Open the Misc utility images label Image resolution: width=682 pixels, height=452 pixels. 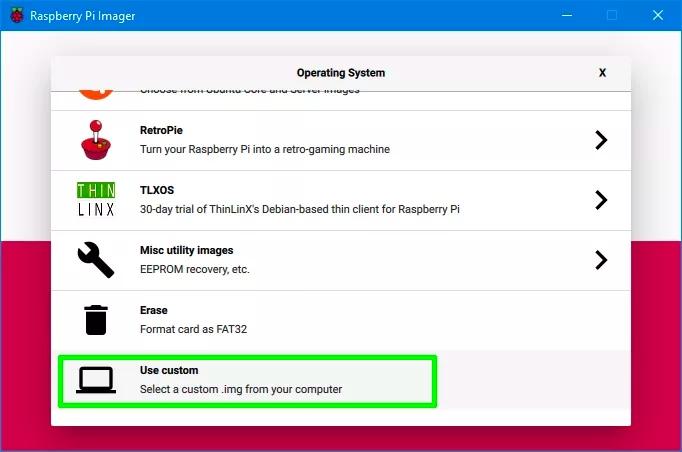click(186, 250)
